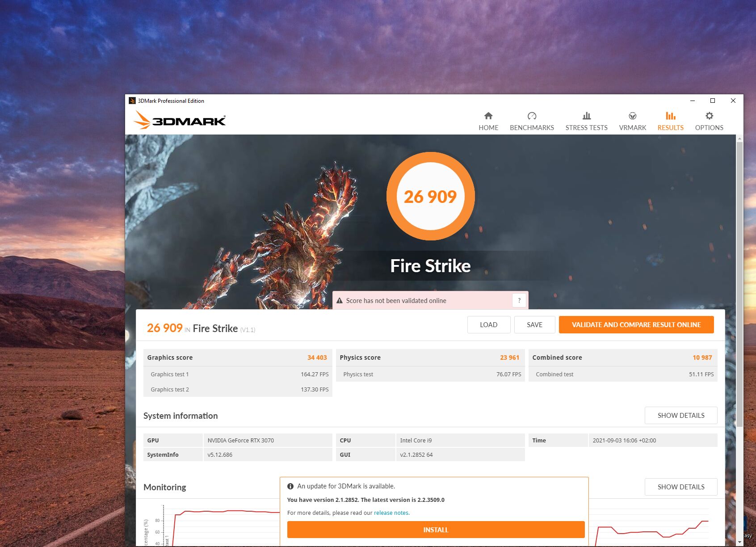Click the Intel Core i9 value
Image resolution: width=756 pixels, height=547 pixels.
[416, 441]
